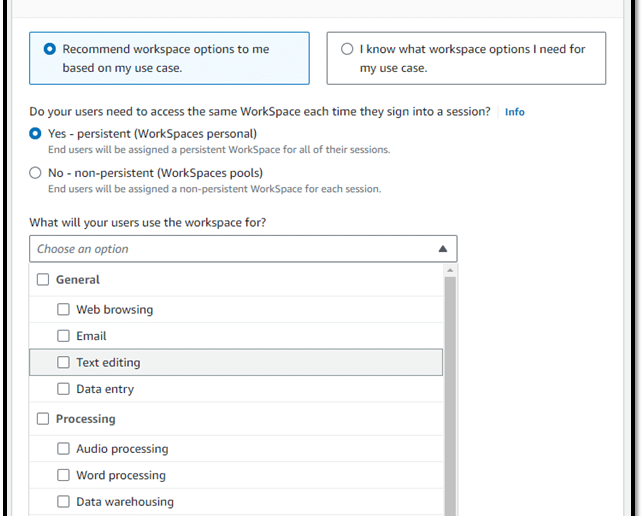Click the dropdown list scrollbar up arrow
The height and width of the screenshot is (516, 644).
(x=450, y=270)
